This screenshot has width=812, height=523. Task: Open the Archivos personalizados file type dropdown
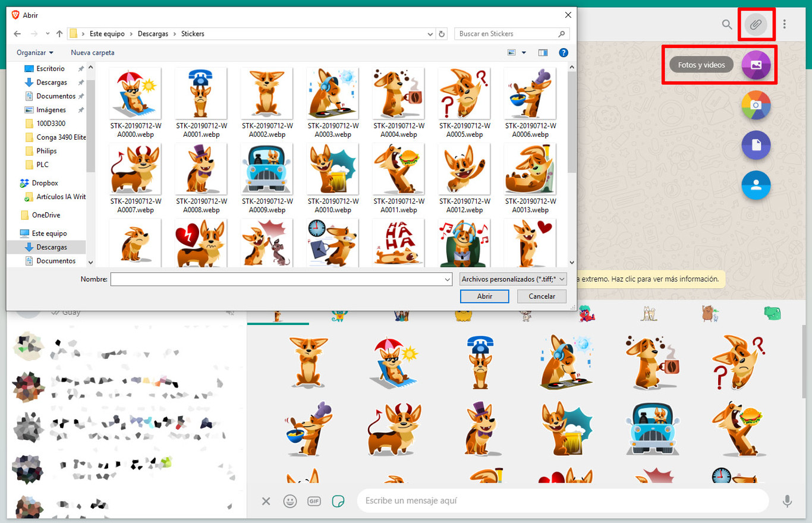click(511, 279)
